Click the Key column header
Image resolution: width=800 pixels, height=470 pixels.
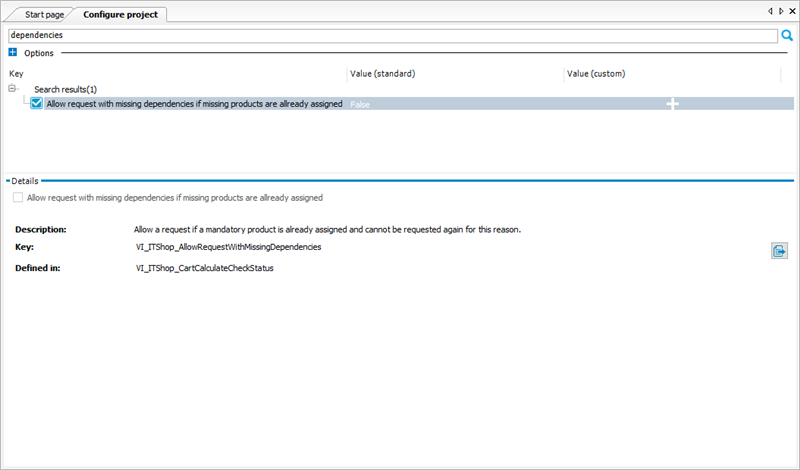coord(178,73)
